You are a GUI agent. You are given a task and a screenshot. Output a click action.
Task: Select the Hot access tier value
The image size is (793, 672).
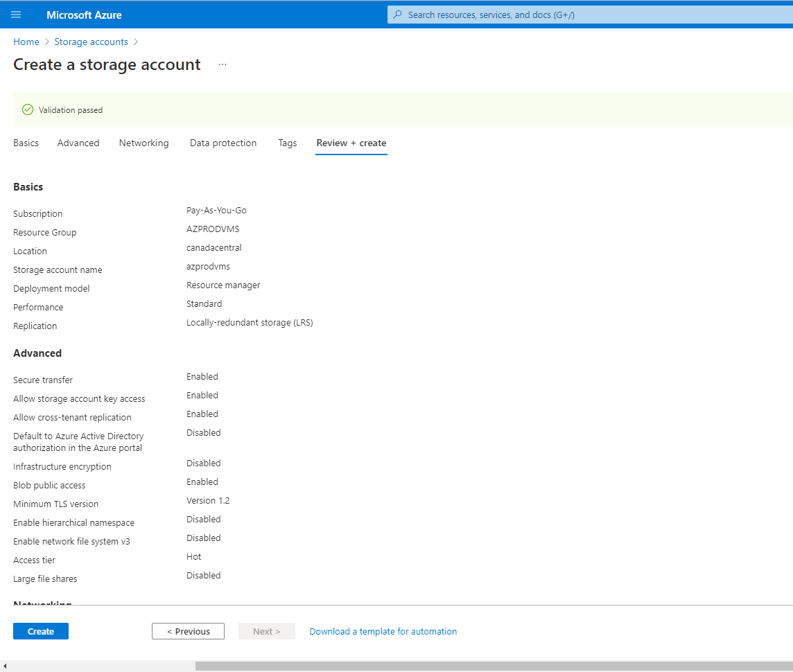193,556
